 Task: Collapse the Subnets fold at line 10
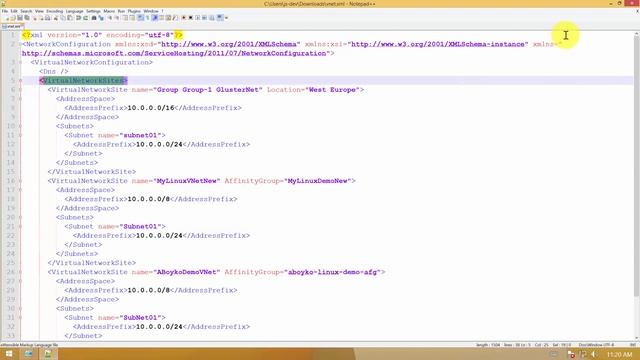20,126
